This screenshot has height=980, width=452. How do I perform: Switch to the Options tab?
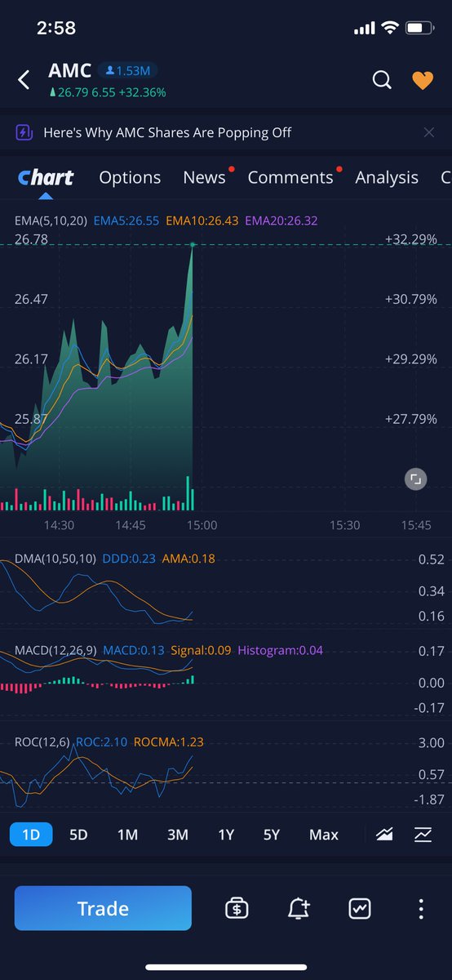[x=130, y=177]
